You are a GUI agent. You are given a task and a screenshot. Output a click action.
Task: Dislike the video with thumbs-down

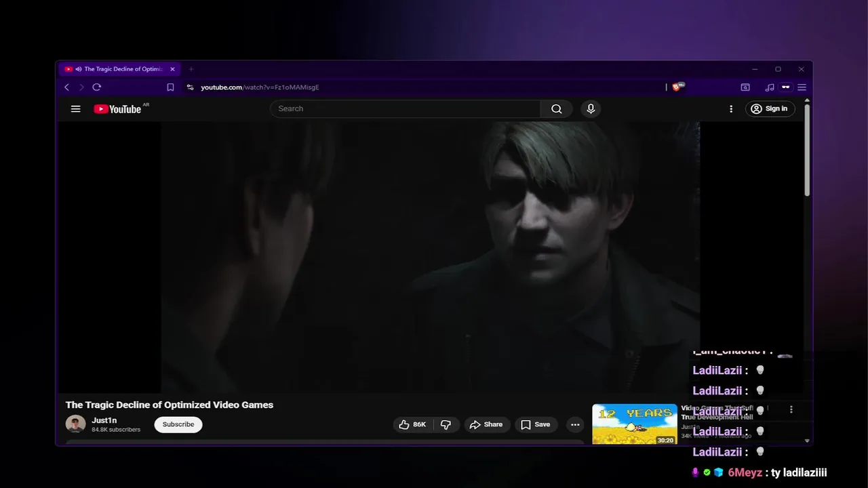pyautogui.click(x=446, y=424)
